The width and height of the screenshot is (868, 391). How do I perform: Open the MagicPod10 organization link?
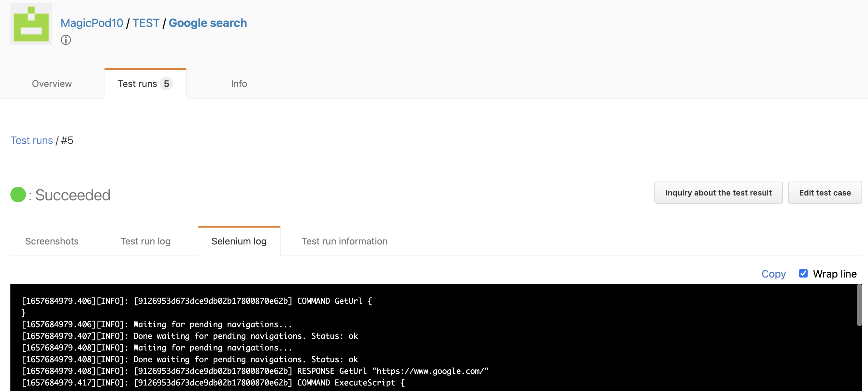pyautogui.click(x=92, y=23)
